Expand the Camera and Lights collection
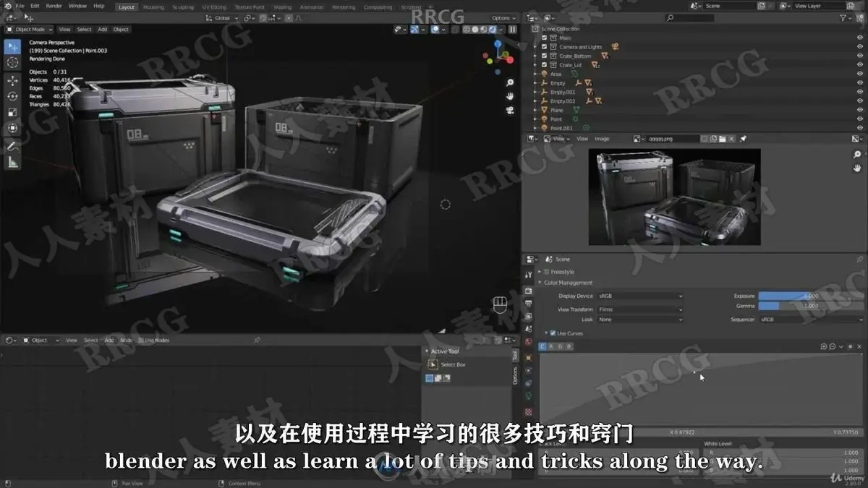This screenshot has width=868, height=488. click(x=536, y=47)
